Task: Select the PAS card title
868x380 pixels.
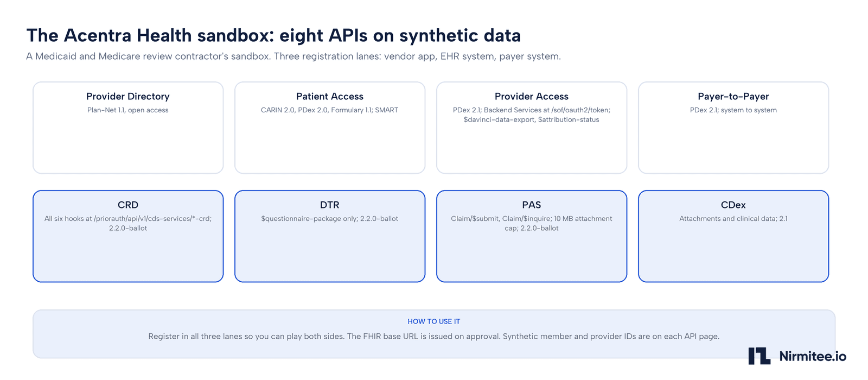Action: pyautogui.click(x=532, y=205)
